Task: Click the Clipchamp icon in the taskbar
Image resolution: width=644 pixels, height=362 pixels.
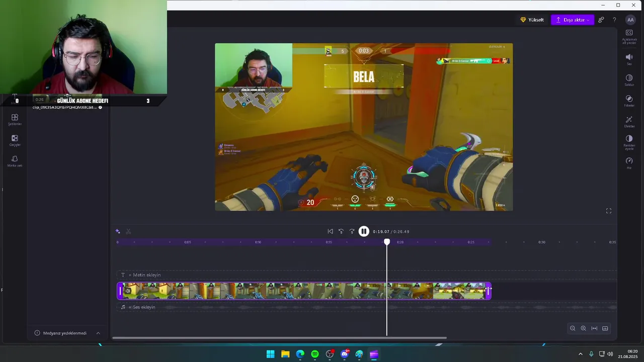Action: click(x=374, y=354)
